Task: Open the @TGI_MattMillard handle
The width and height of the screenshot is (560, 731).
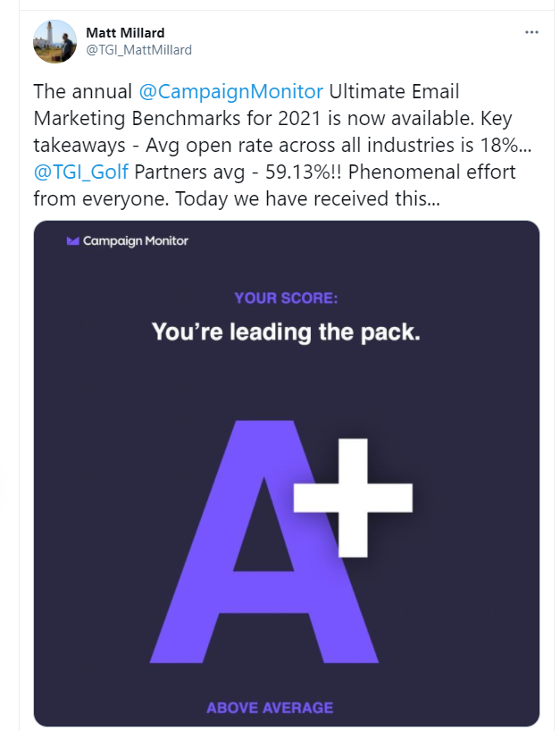Action: point(138,50)
